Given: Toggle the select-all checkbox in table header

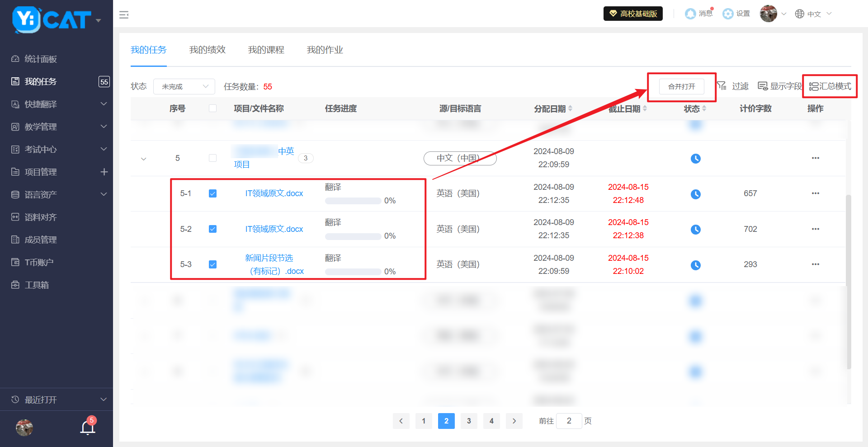Looking at the screenshot, I should [x=212, y=108].
